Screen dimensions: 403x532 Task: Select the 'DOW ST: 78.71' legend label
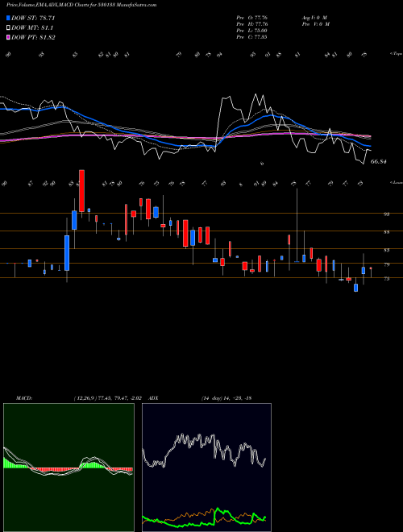point(33,18)
